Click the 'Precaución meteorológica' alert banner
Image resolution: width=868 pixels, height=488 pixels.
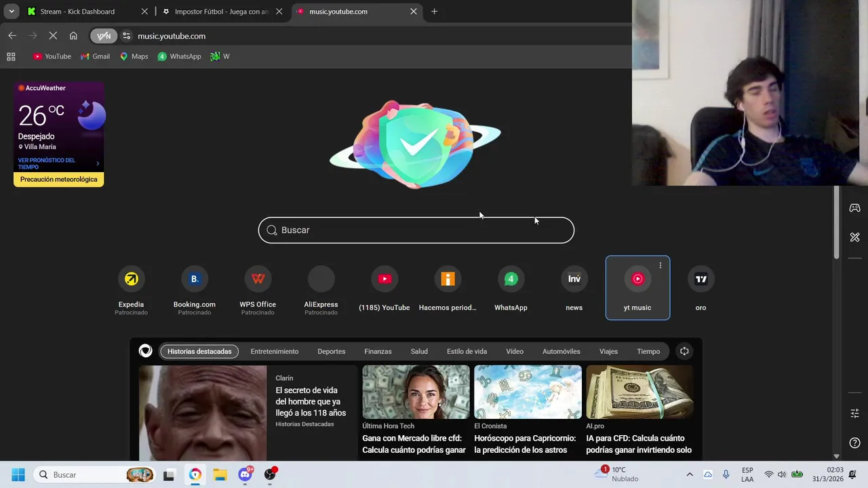coord(58,180)
